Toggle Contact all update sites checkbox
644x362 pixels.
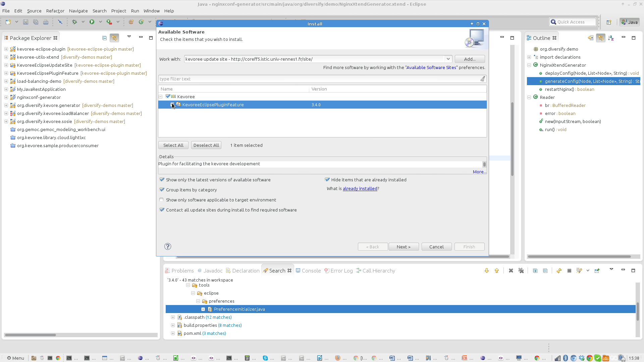pyautogui.click(x=162, y=210)
